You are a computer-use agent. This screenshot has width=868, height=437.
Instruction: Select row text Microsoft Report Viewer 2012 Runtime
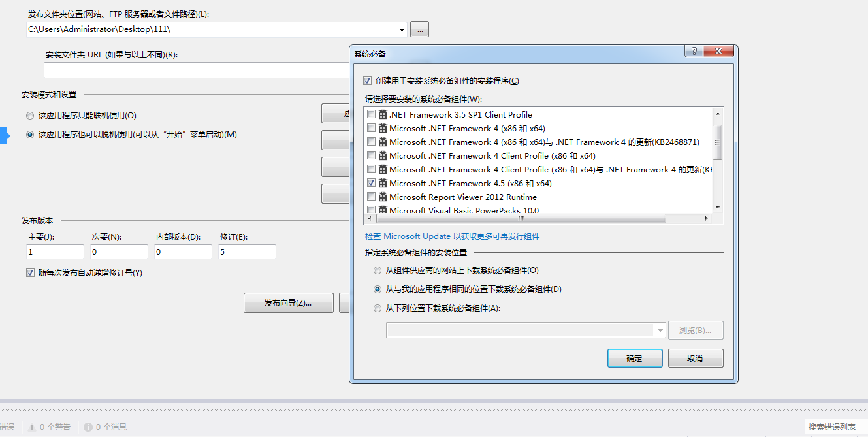[463, 197]
